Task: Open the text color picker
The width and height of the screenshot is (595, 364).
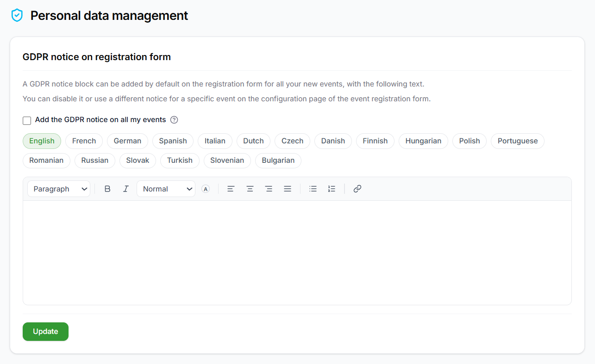Action: (x=206, y=189)
